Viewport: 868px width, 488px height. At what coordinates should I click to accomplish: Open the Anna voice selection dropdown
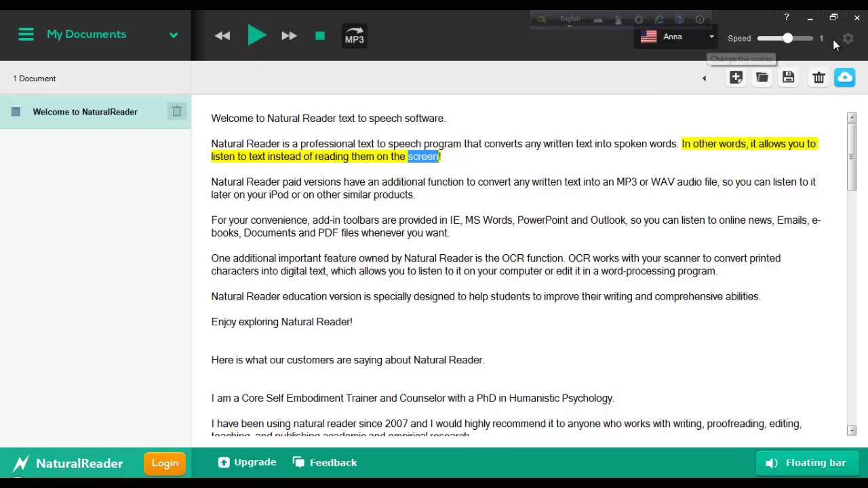pos(677,37)
